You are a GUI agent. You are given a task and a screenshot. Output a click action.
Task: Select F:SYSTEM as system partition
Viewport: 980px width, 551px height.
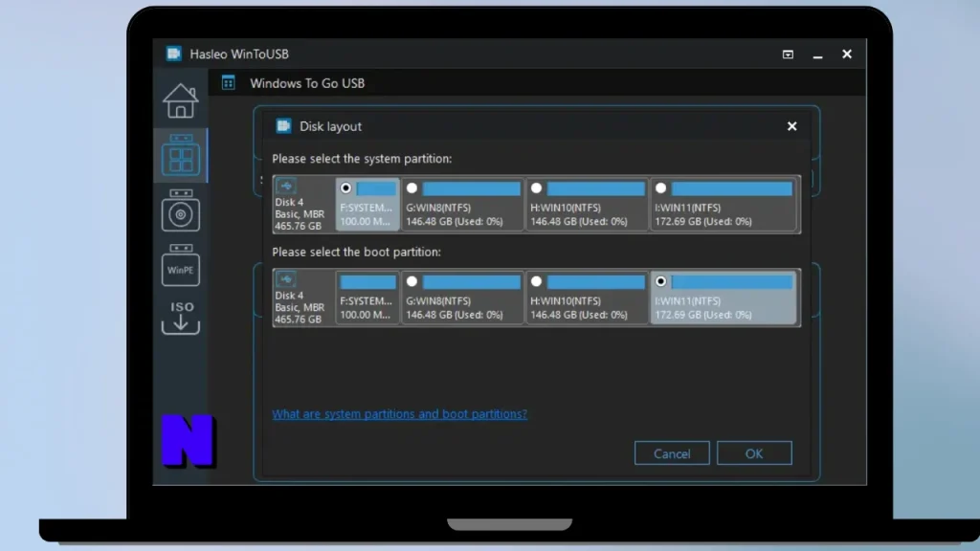point(345,188)
